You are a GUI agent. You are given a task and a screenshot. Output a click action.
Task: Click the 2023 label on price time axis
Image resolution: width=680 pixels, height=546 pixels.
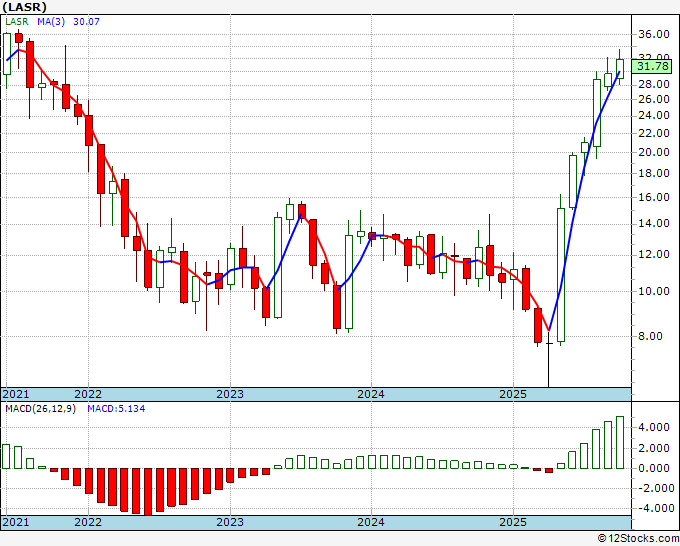pos(230,394)
